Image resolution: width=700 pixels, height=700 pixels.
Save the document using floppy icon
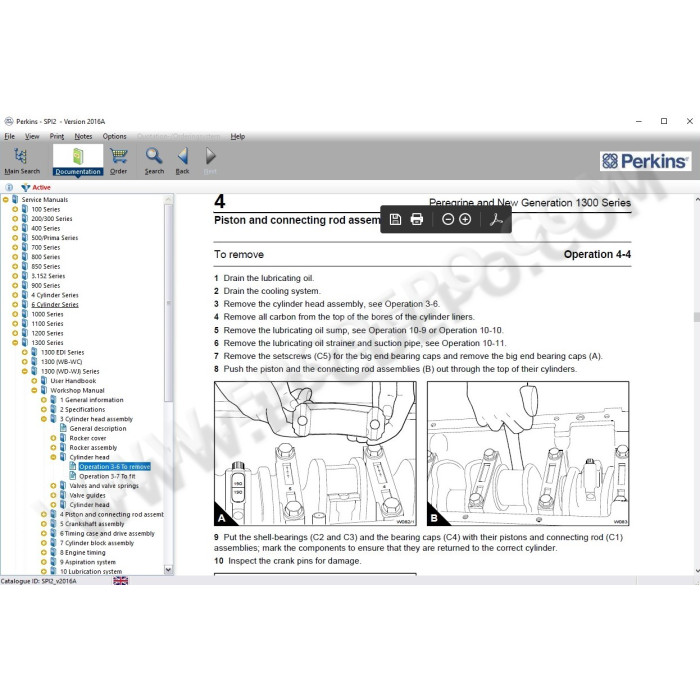pos(395,219)
